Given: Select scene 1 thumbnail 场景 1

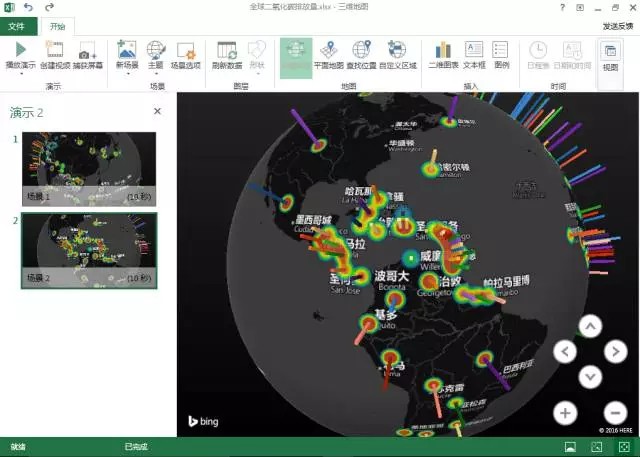Looking at the screenshot, I should point(89,169).
